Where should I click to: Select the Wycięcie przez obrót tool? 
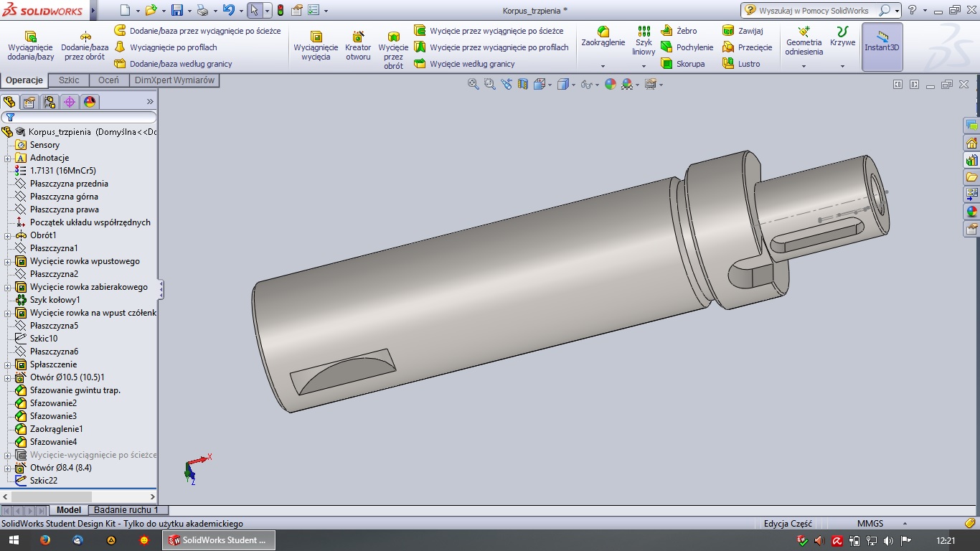point(393,50)
